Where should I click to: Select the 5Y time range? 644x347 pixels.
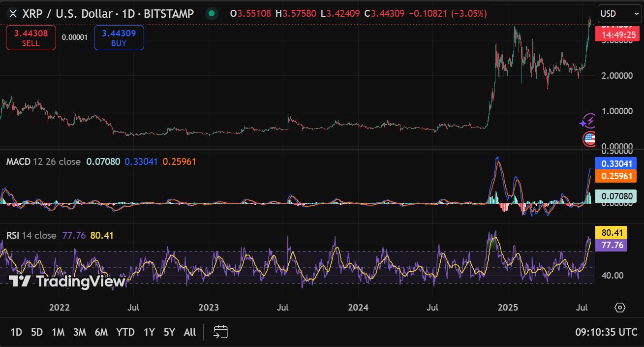coord(169,332)
